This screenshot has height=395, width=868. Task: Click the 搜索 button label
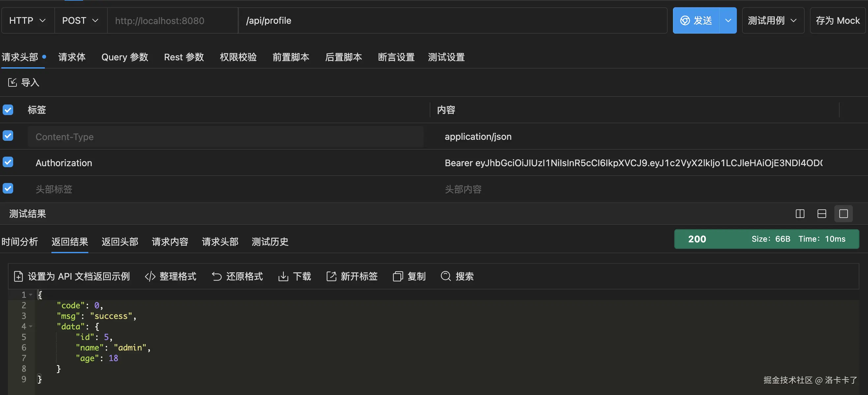click(x=465, y=276)
